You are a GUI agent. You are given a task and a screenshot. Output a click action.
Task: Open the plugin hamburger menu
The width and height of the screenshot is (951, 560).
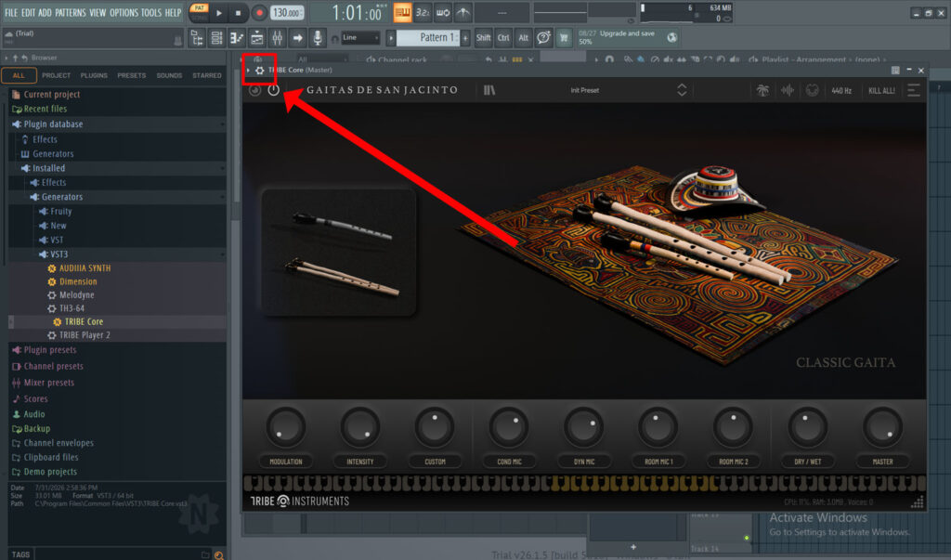coord(914,90)
